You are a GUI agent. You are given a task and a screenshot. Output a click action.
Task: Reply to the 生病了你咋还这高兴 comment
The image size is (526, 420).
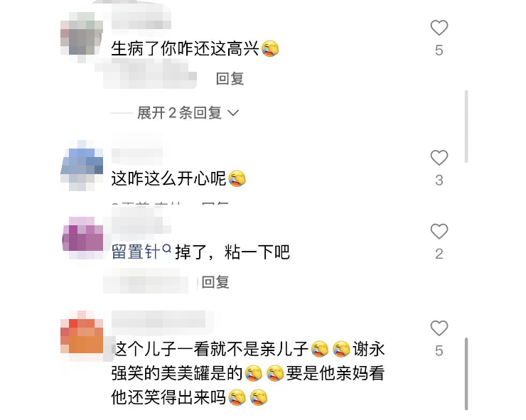pyautogui.click(x=230, y=78)
